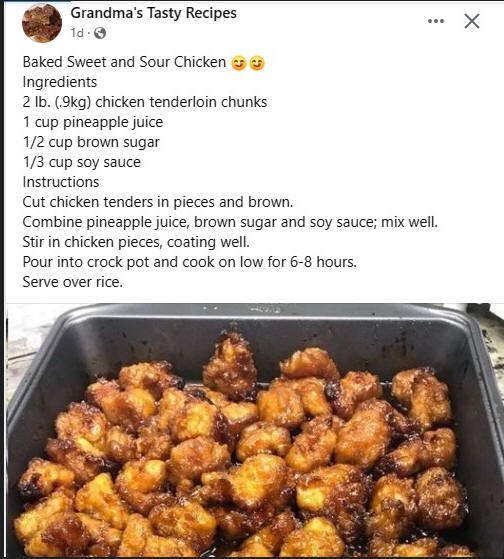Image resolution: width=504 pixels, height=559 pixels.
Task: Click the Serve over rice line
Action: point(73,282)
